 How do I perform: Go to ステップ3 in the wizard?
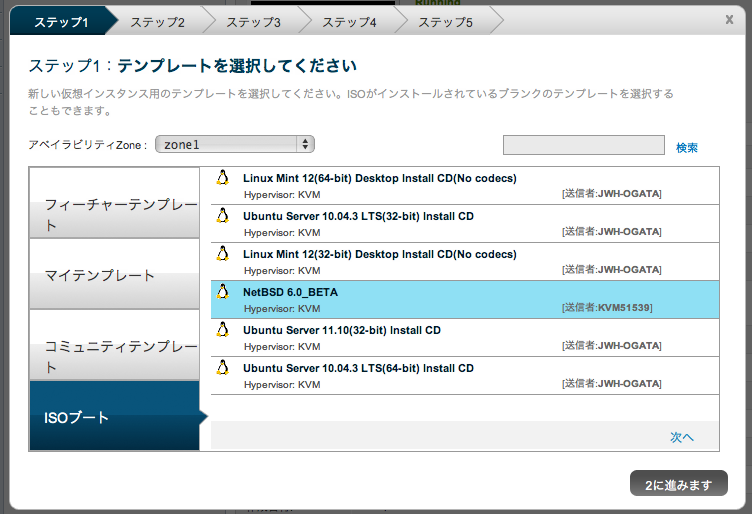[253, 22]
